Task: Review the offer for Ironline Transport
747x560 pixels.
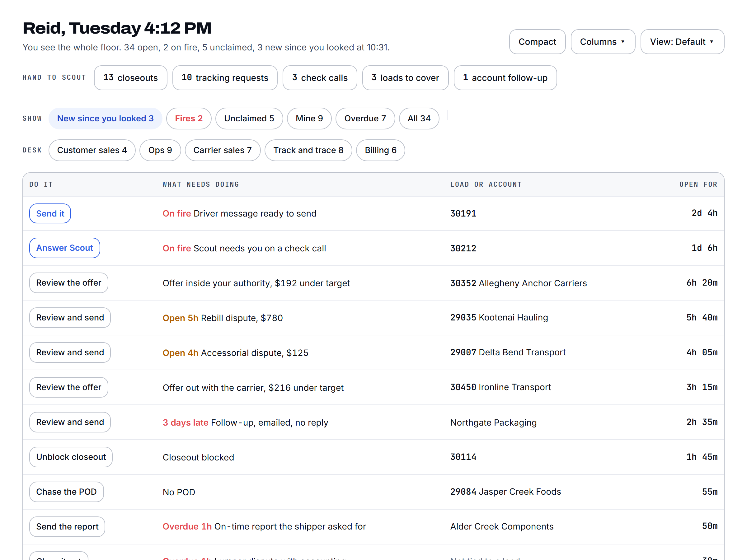Action: tap(68, 387)
